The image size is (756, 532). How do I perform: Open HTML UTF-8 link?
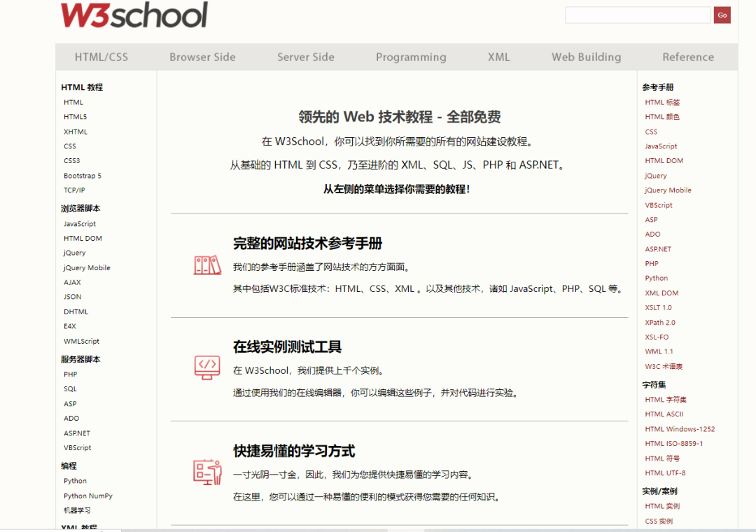666,473
